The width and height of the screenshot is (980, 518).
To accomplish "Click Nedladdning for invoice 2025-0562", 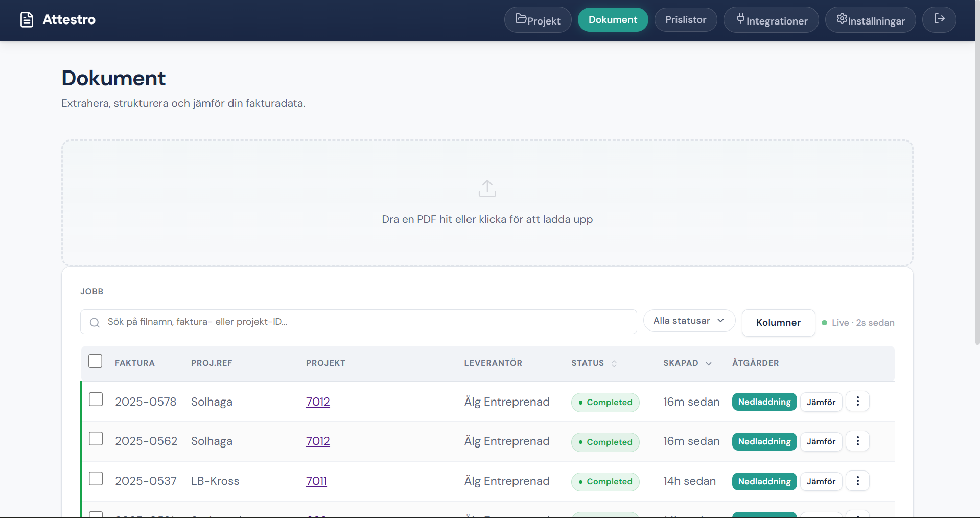I will tap(764, 441).
